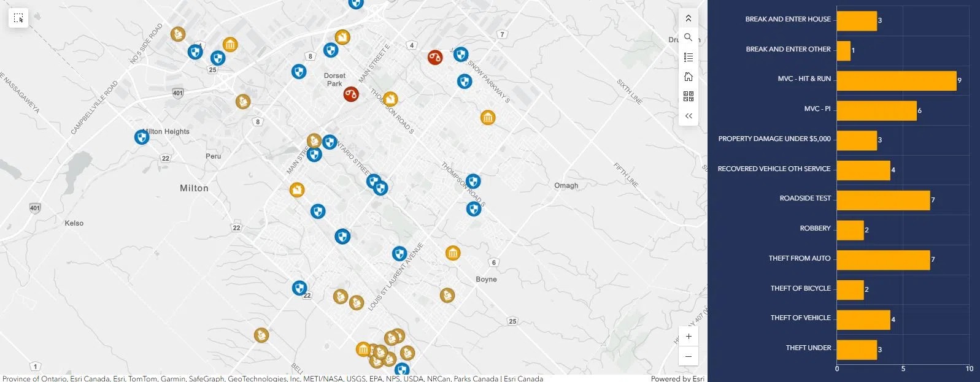Select the THEFT FROM AUTO bar
This screenshot has width=980, height=382.
tap(882, 260)
